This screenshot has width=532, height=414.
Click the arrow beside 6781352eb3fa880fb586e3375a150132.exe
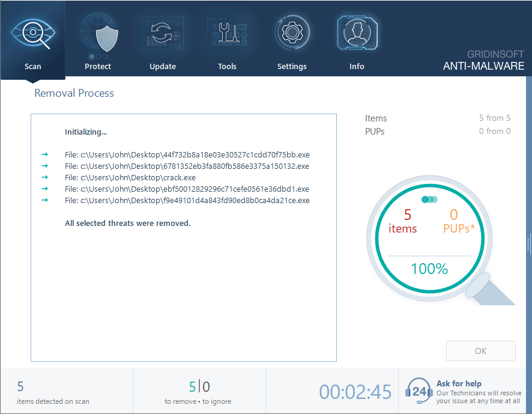click(45, 166)
